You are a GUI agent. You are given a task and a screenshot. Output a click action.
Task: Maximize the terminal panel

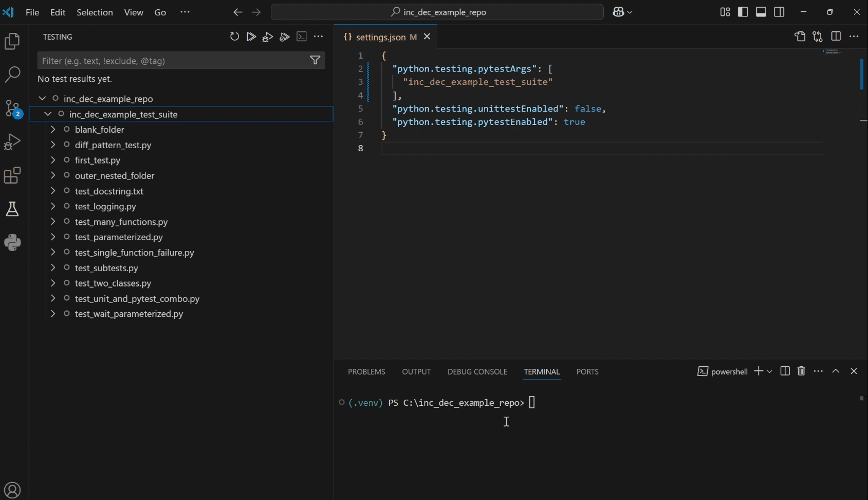click(x=836, y=371)
